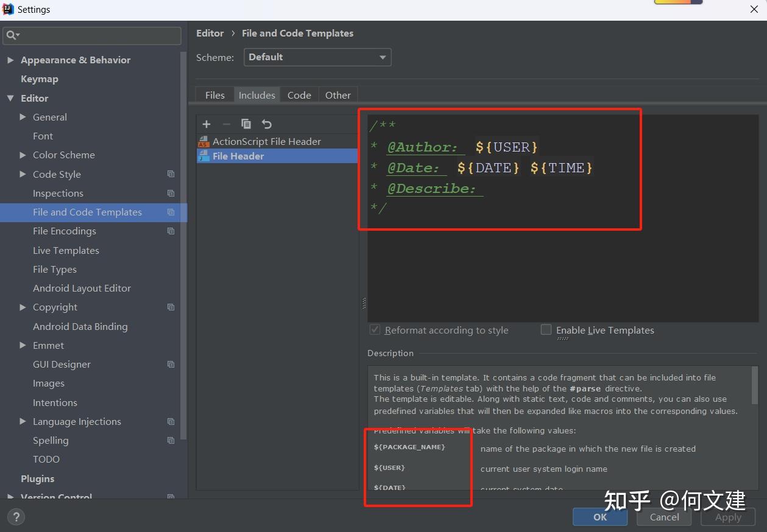Toggle Reformat according to style checkbox

375,330
